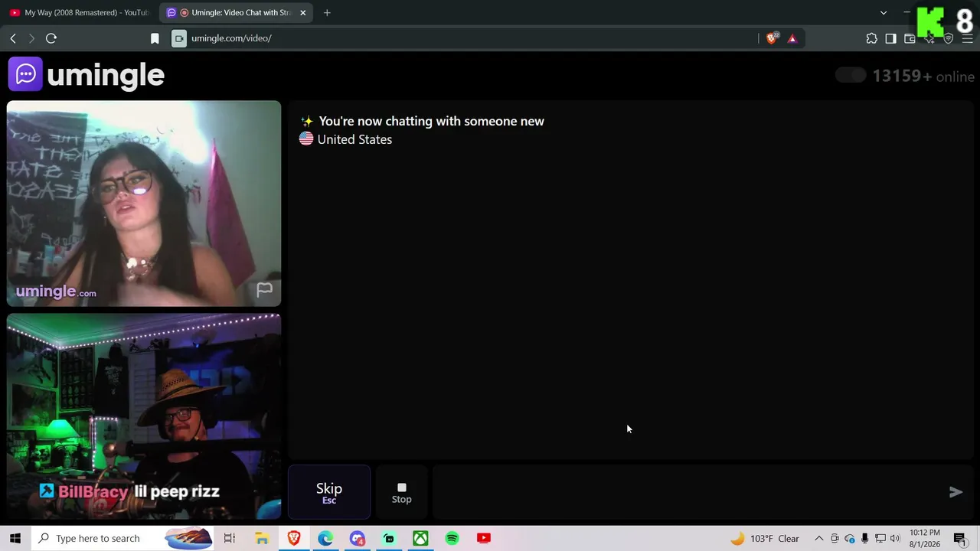This screenshot has height=551, width=980.
Task: Click "You're now chatting with someone new" text
Action: coord(432,121)
